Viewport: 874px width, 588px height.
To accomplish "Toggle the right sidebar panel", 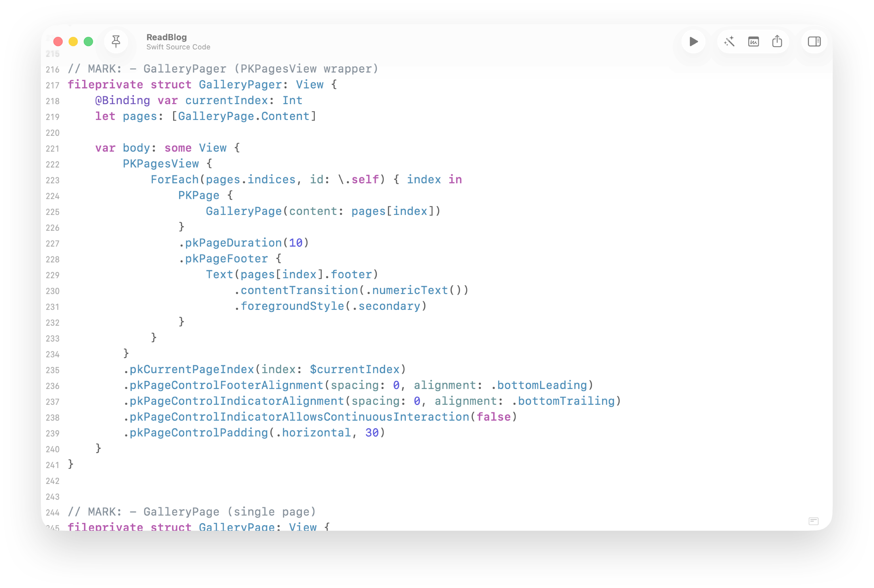I will coord(814,42).
